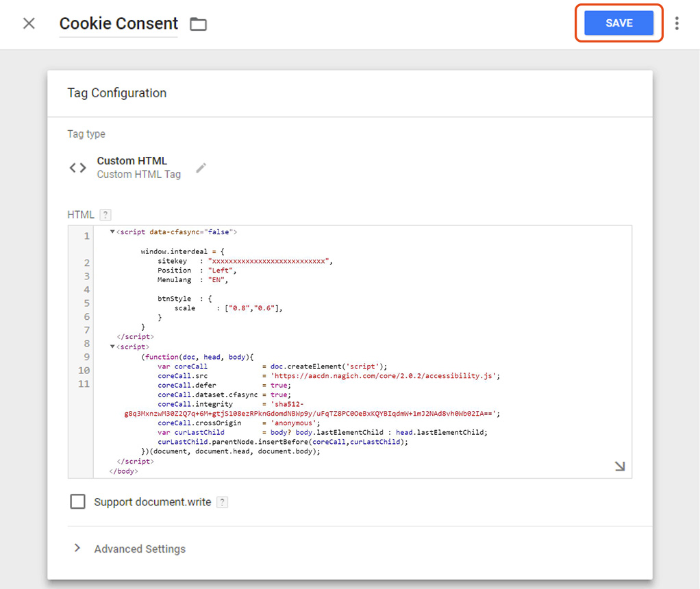Screen dimensions: 700x589
Task: Click the Tag Configuration heading
Action: point(117,93)
